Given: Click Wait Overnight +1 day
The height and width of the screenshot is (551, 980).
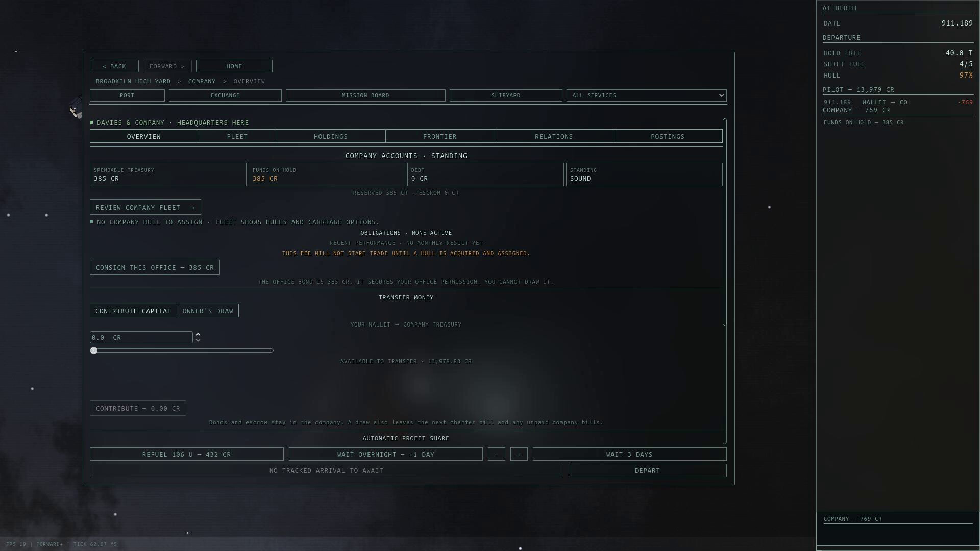Looking at the screenshot, I should coord(386,454).
